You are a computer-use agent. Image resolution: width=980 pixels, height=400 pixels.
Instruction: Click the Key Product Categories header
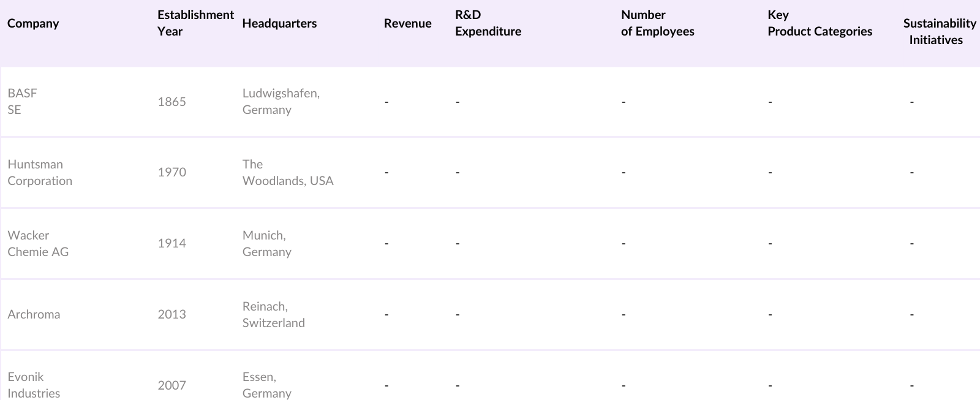[820, 23]
